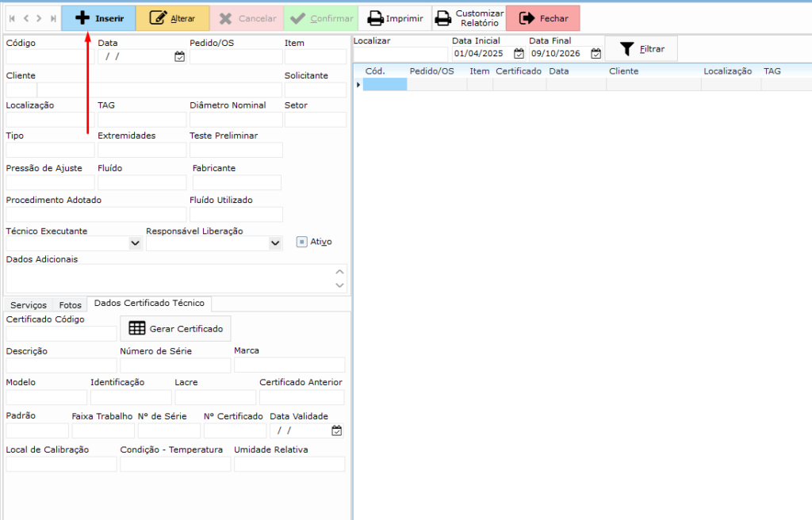Click the Filtrar funnel button

(642, 49)
